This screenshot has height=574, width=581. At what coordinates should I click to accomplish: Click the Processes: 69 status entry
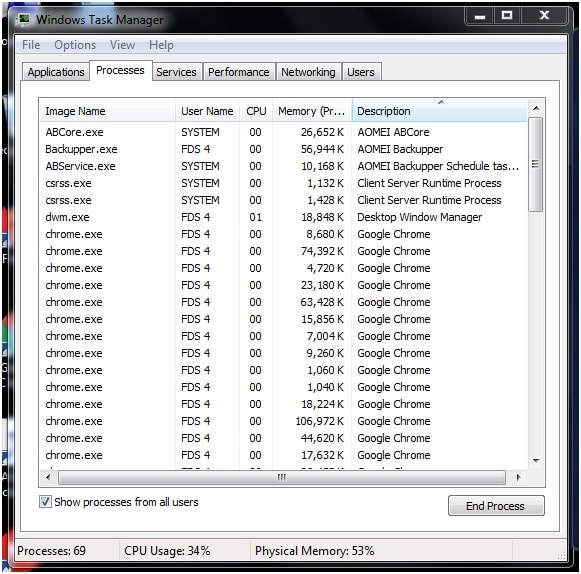click(x=51, y=551)
